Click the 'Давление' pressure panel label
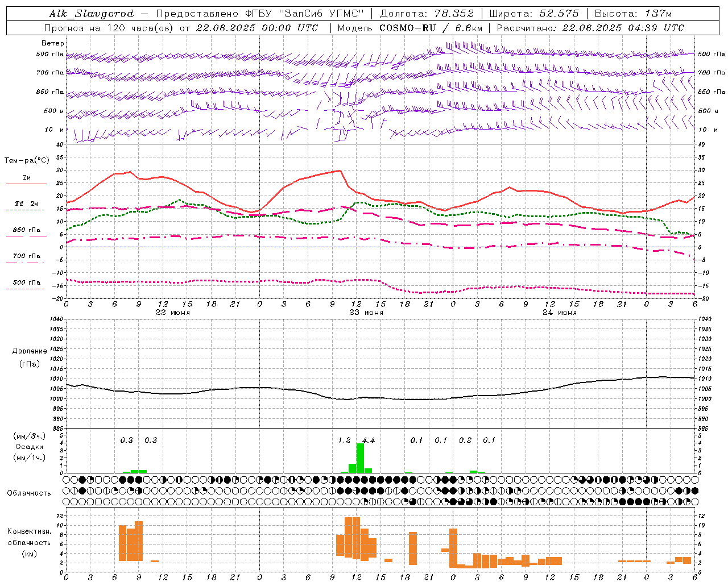 [x=30, y=351]
